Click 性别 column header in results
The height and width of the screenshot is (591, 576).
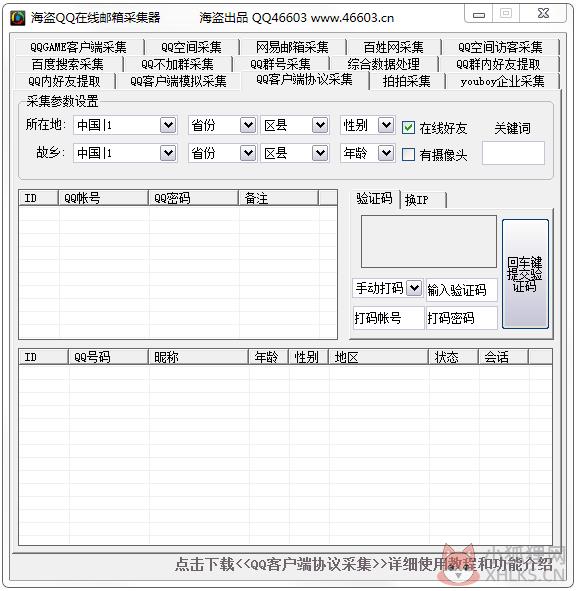coord(309,357)
